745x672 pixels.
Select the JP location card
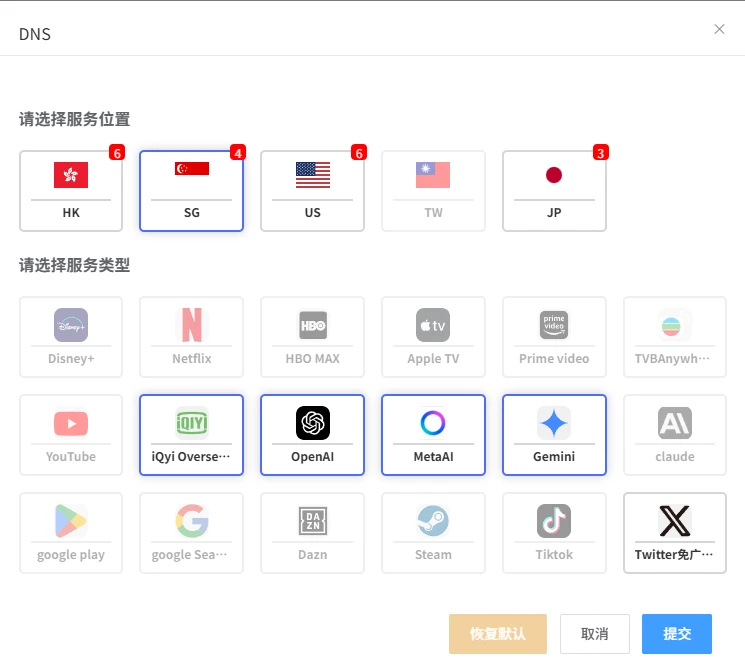pos(554,191)
